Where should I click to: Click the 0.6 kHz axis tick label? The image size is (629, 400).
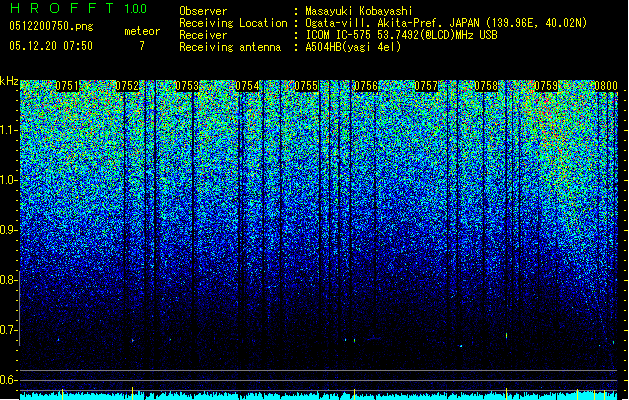point(9,380)
